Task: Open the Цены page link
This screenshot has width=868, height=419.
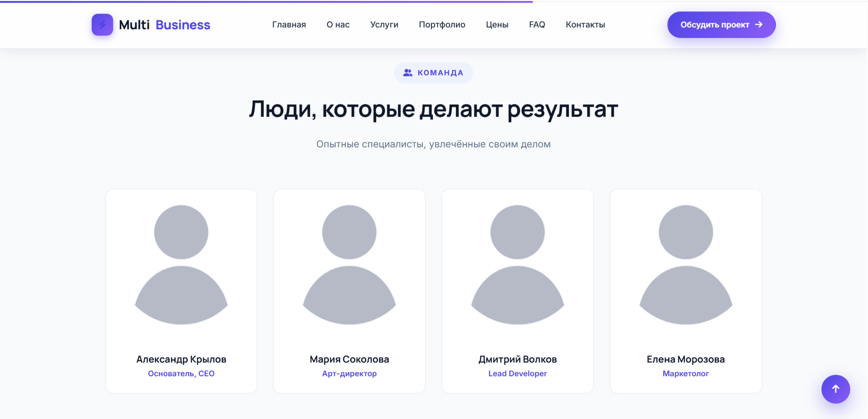Action: click(x=497, y=25)
